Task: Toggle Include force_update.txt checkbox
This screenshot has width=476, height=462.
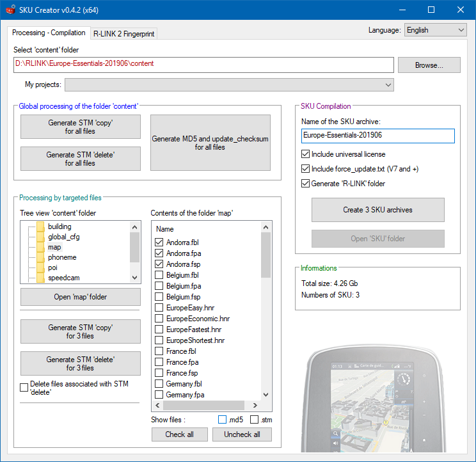Action: (x=305, y=169)
